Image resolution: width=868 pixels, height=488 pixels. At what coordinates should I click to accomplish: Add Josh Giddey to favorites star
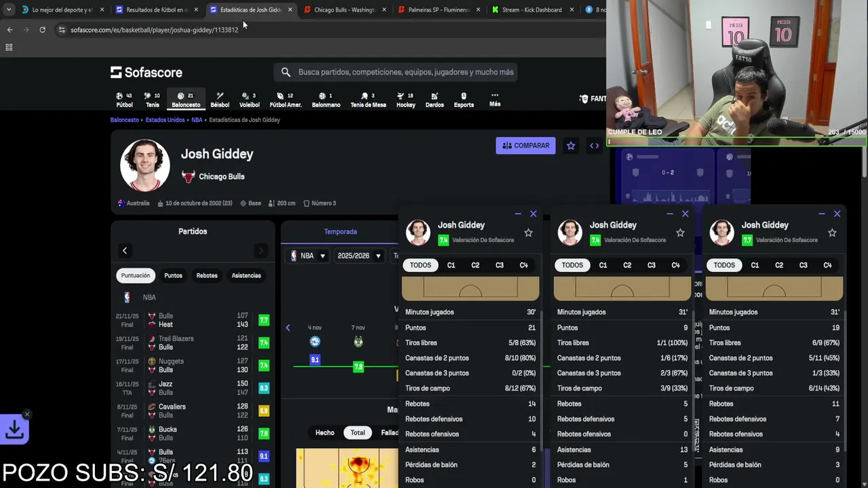(x=571, y=146)
